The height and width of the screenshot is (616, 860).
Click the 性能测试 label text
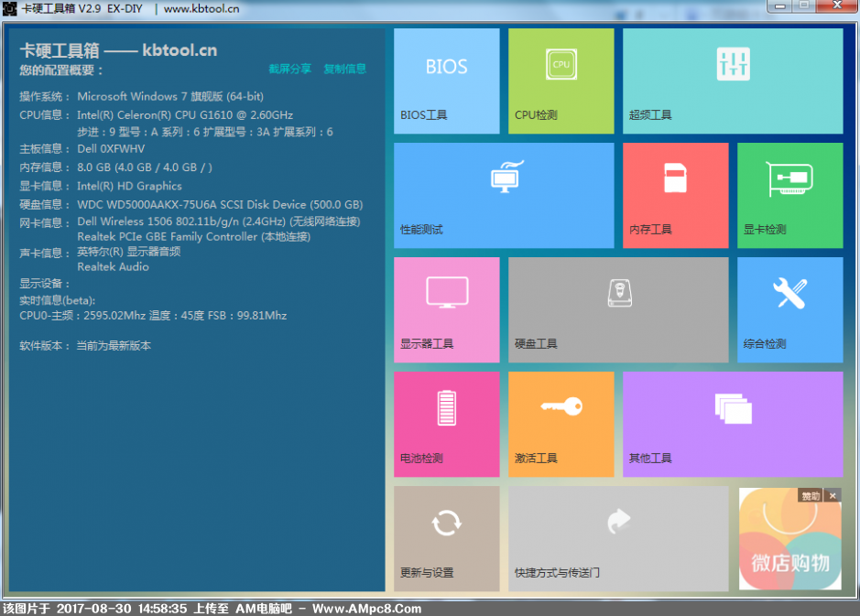[x=421, y=230]
